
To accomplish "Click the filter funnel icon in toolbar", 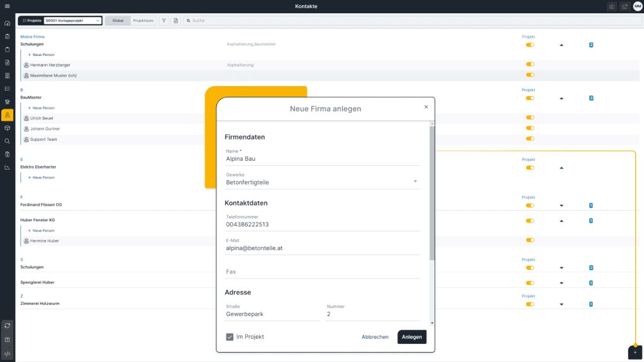I will (164, 21).
